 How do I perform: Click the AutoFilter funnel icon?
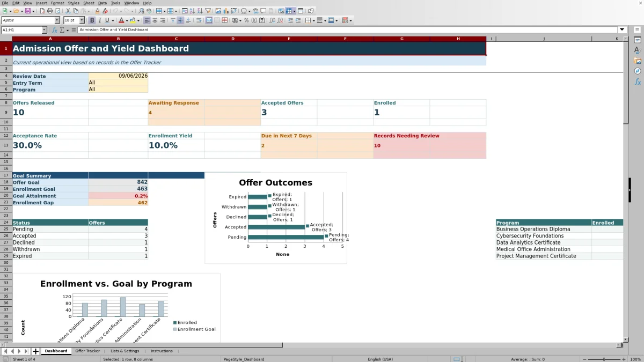point(208,11)
